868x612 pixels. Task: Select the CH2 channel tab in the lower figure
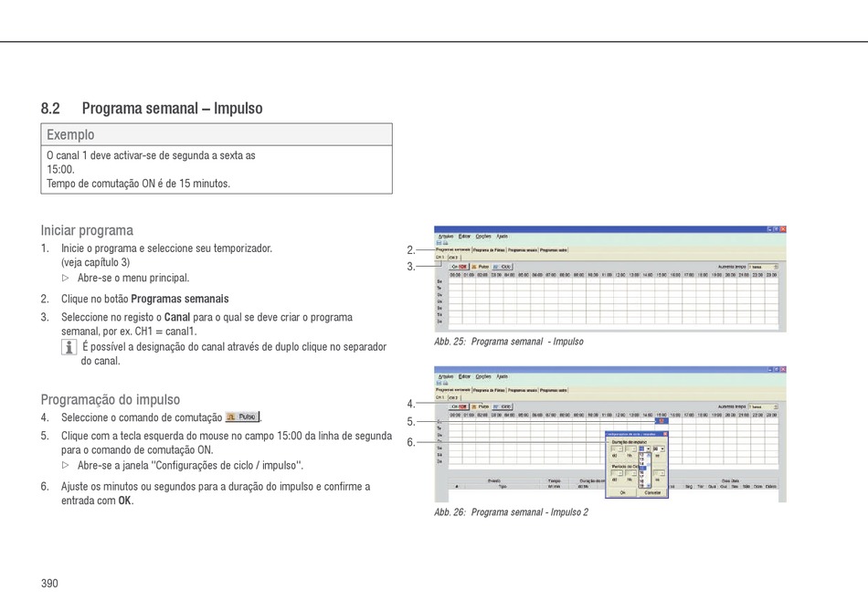click(x=453, y=398)
